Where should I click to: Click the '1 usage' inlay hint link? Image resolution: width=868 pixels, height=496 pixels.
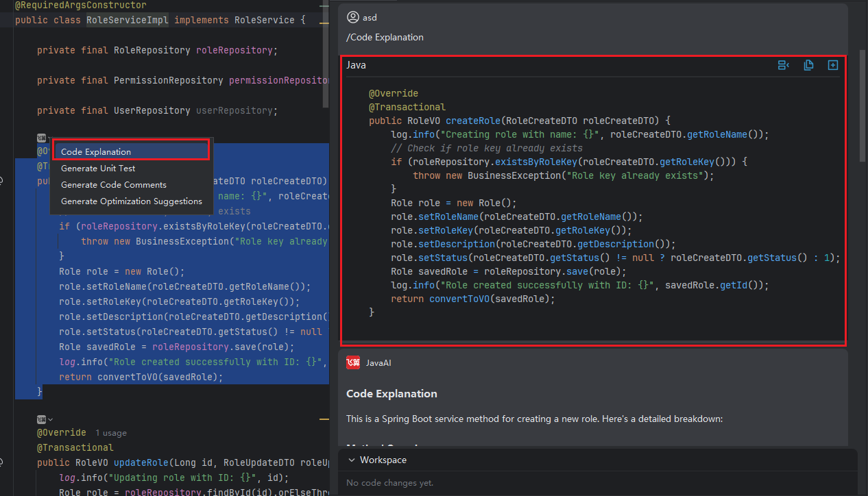coord(110,433)
